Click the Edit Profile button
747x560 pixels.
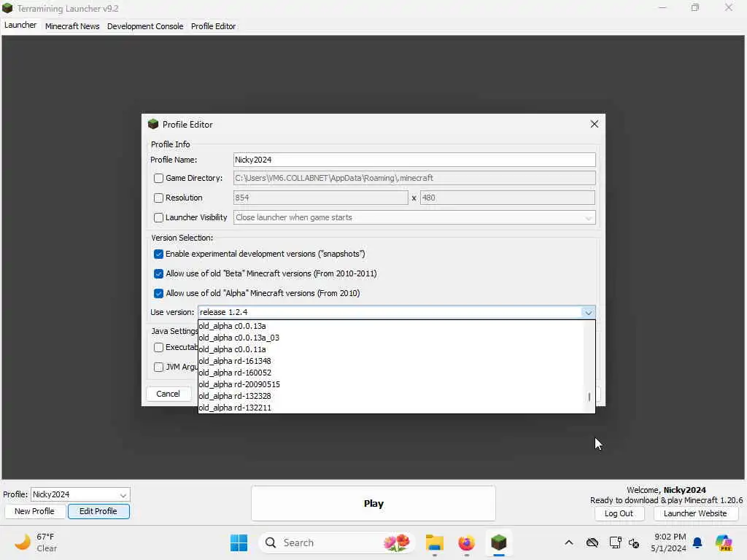[98, 511]
